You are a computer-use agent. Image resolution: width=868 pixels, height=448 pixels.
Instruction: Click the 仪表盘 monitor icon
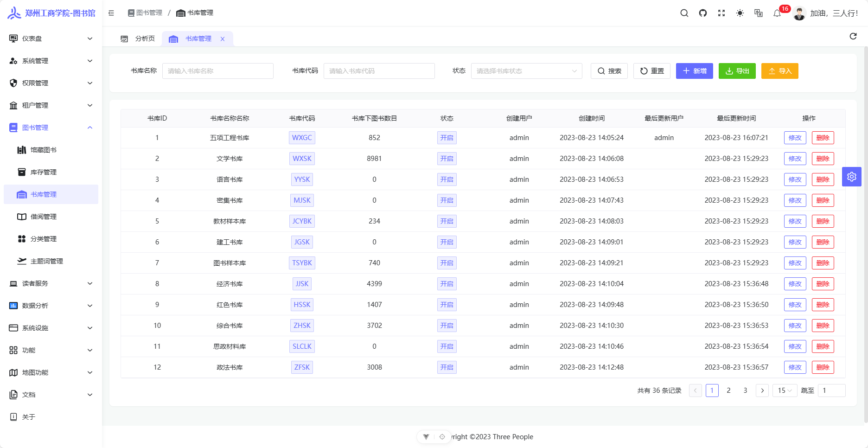(13, 38)
